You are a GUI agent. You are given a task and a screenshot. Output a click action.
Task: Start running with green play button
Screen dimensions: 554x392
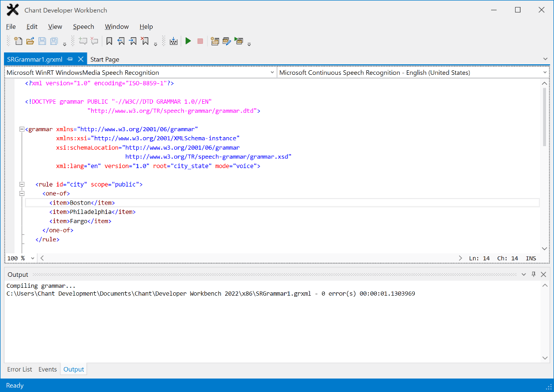coord(188,41)
